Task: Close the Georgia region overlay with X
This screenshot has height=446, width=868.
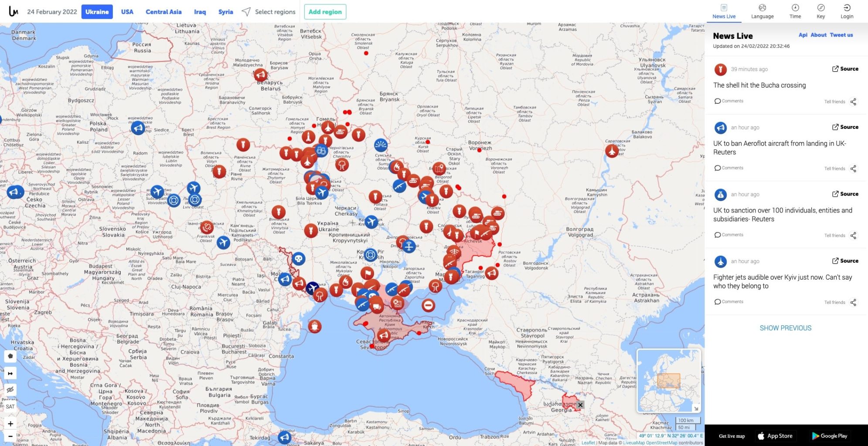Action: click(x=580, y=405)
